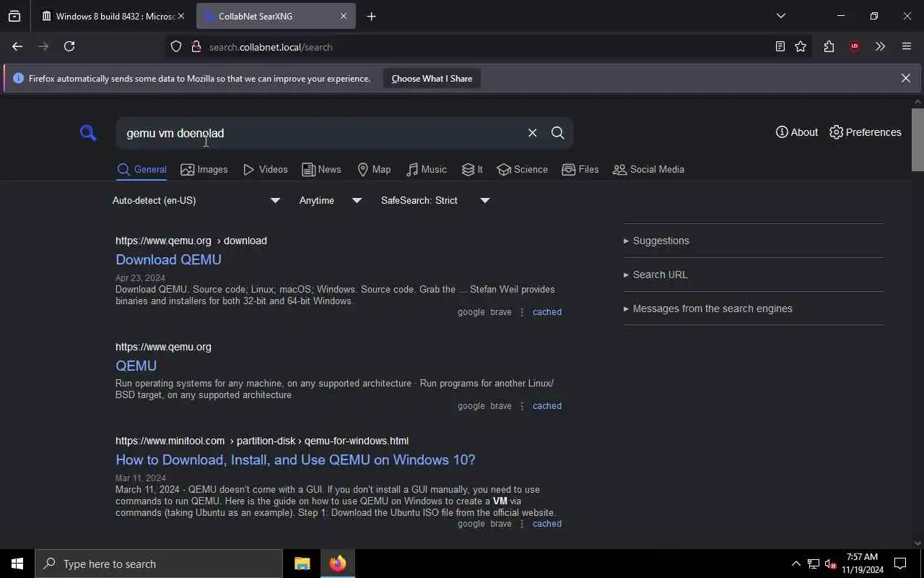Open the Anytime time range dropdown

point(331,200)
